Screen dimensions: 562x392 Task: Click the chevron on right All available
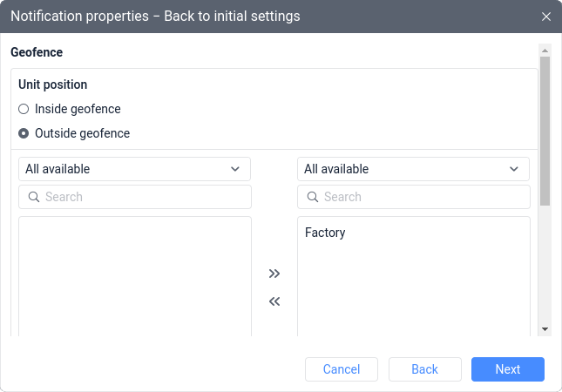coord(514,169)
